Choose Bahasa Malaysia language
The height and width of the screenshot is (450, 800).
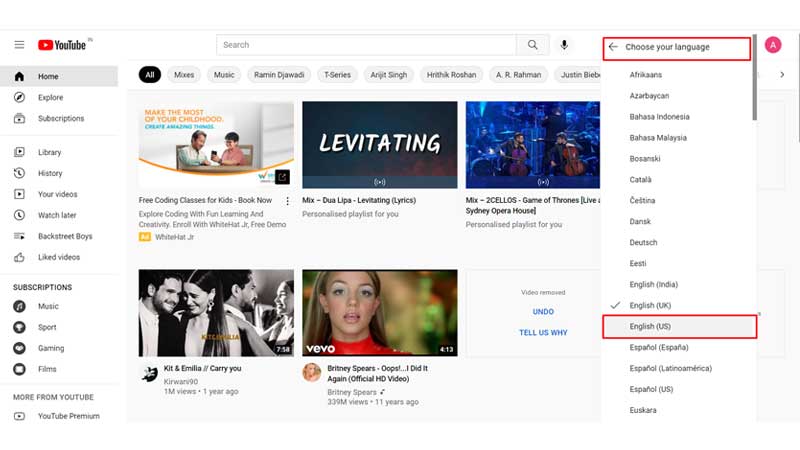coord(679,137)
